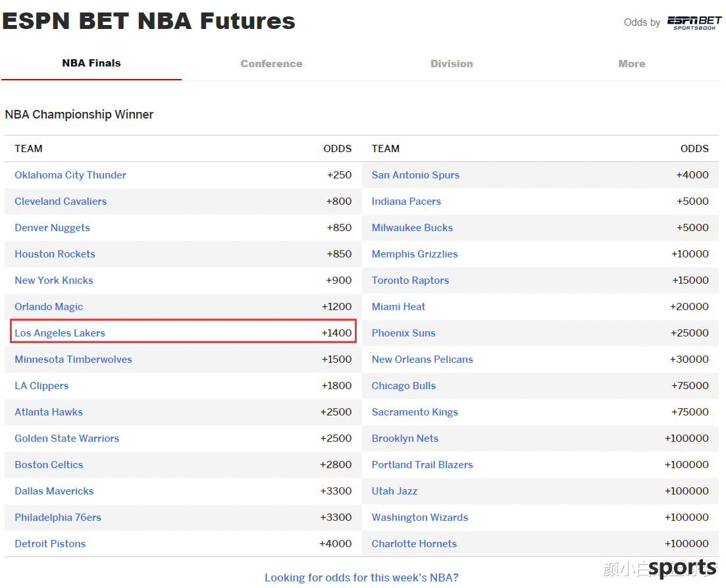Select the Detroit Pistons link
Screen dimensions: 726x588
[x=51, y=544]
